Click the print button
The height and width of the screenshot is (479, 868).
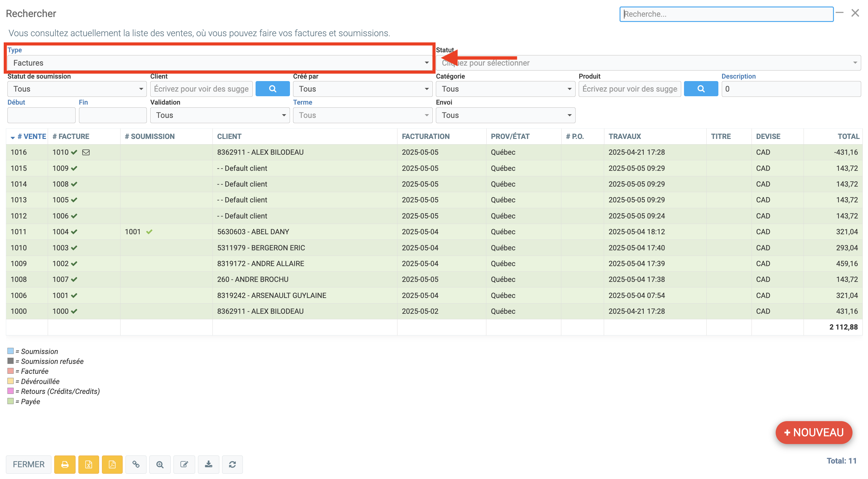tap(65, 464)
